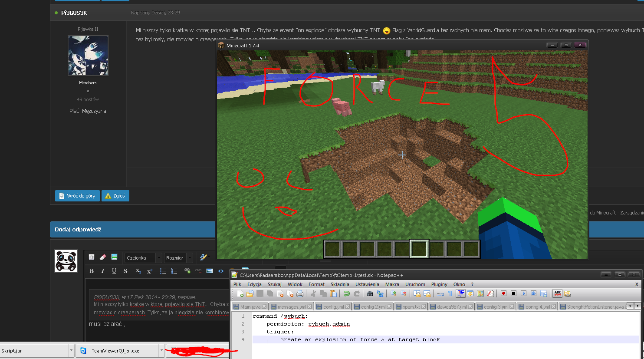
Task: Click the insert link icon in editor
Action: (x=187, y=271)
